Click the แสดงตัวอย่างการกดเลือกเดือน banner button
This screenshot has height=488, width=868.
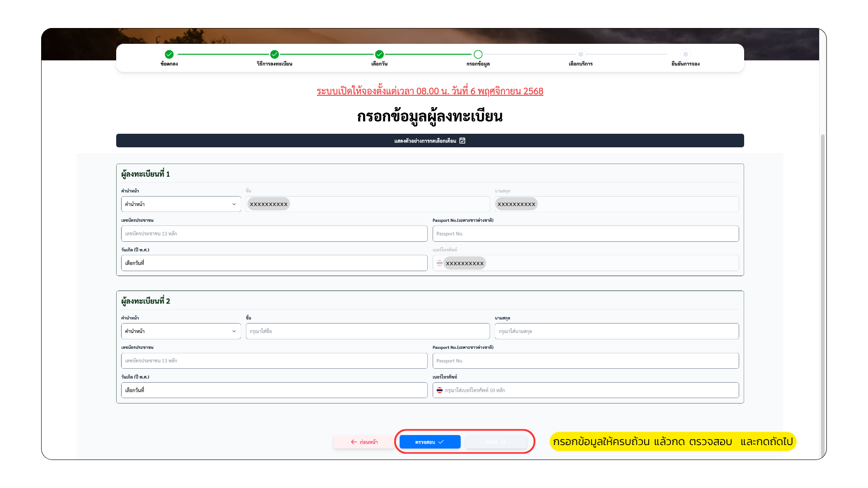[x=430, y=141]
